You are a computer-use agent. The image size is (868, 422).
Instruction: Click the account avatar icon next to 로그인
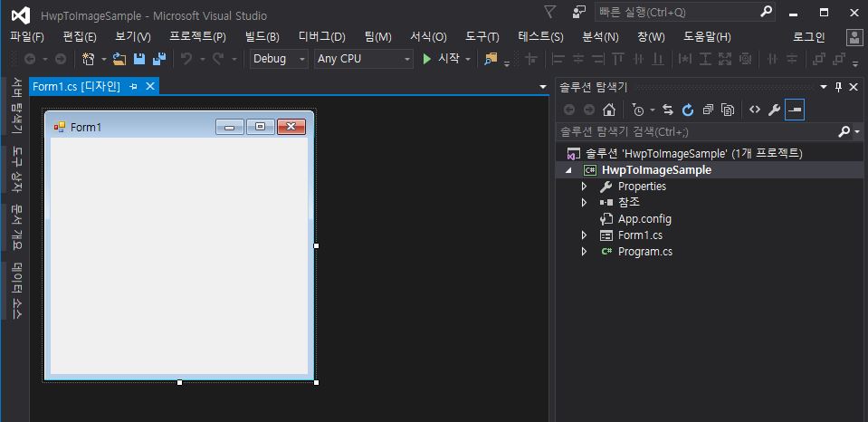pyautogui.click(x=854, y=37)
